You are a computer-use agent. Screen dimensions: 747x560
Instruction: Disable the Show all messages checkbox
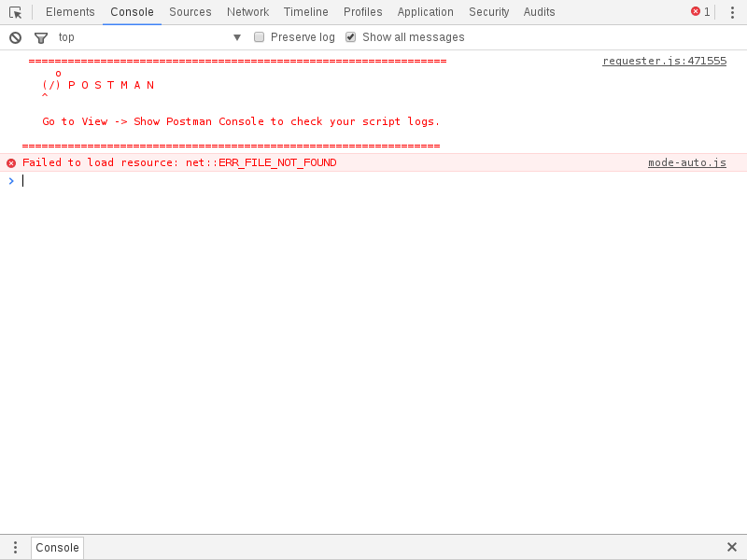350,36
